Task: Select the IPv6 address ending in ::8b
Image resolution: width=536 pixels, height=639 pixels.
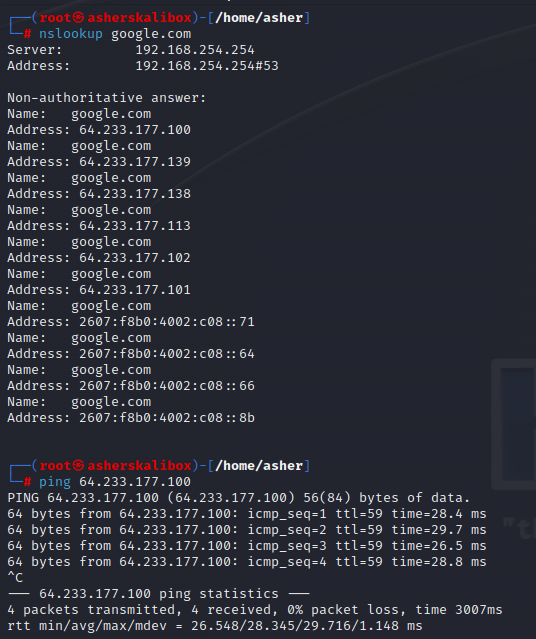Action: (x=167, y=418)
